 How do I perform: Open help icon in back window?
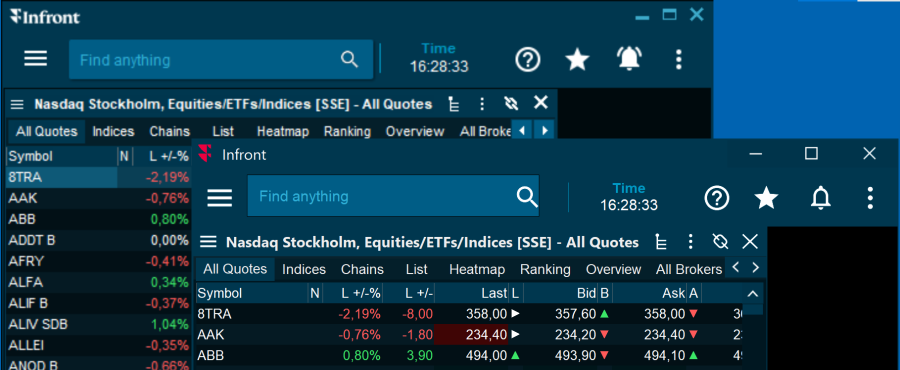pyautogui.click(x=527, y=60)
